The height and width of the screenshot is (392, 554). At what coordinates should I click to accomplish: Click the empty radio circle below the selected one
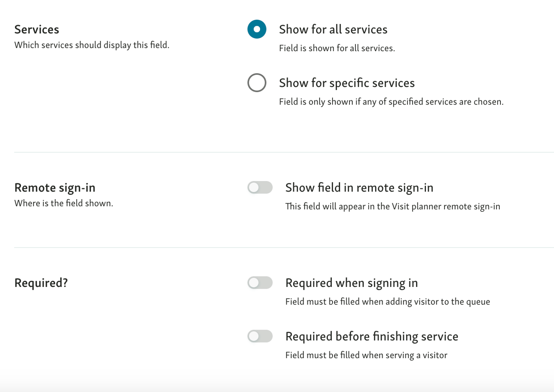click(x=257, y=83)
